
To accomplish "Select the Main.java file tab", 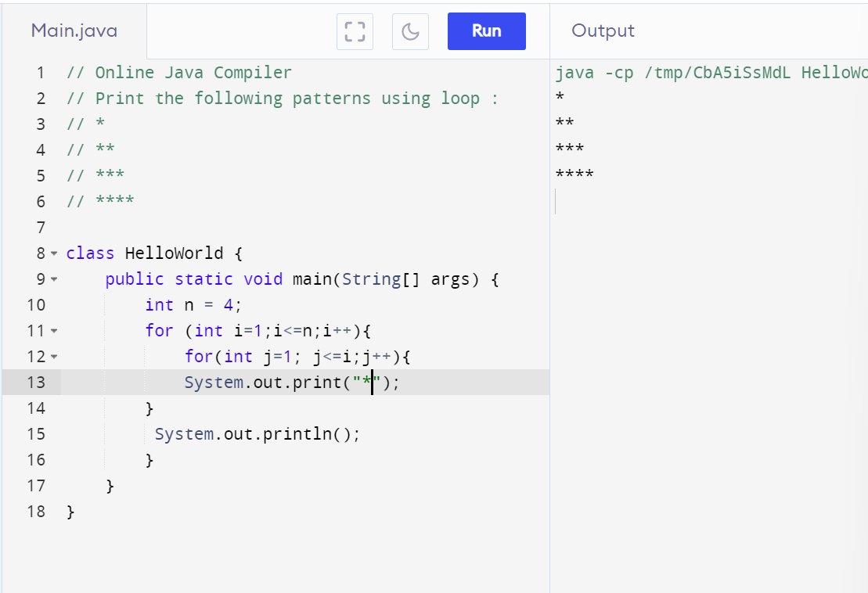I will click(74, 31).
